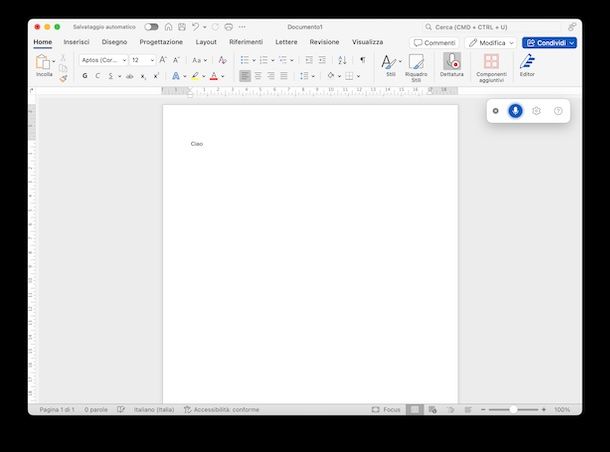Open the Undo history dropdown arrow
Screen dimensions: 610x452
[205, 27]
